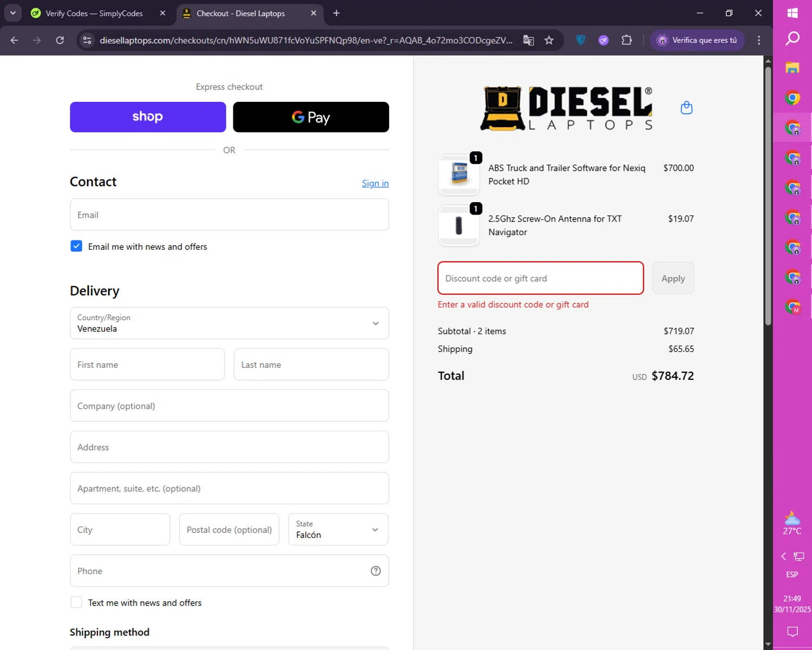Focus the Last name field

[x=311, y=365]
